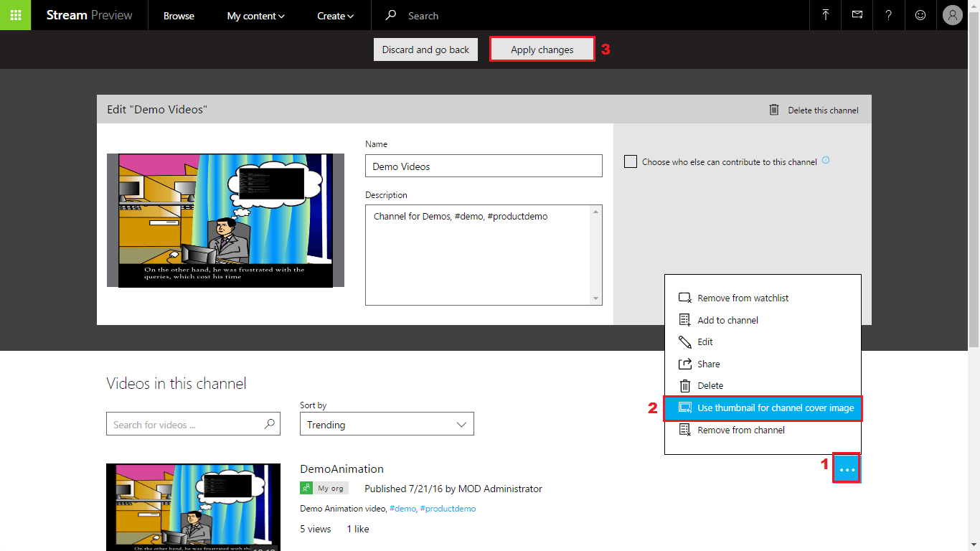Choose 'Remove from channel' in context menu
The height and width of the screenshot is (551, 980).
(740, 430)
